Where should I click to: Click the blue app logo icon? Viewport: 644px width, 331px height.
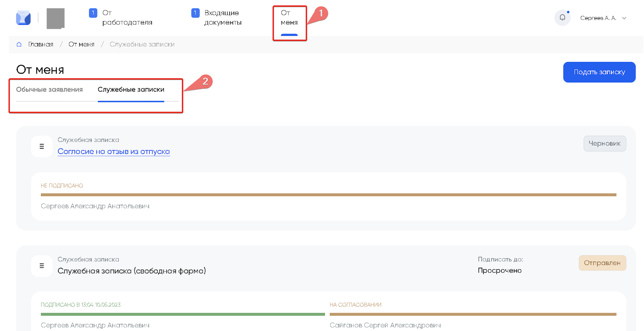[x=23, y=18]
